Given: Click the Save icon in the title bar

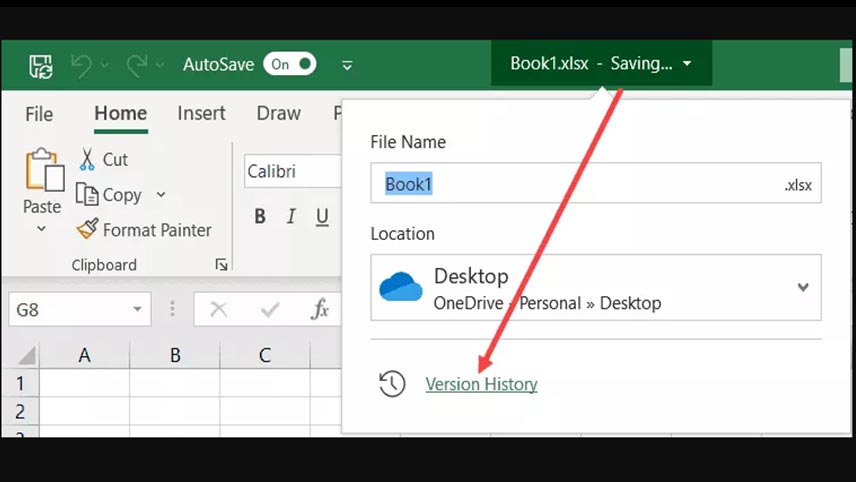Looking at the screenshot, I should click(x=41, y=66).
